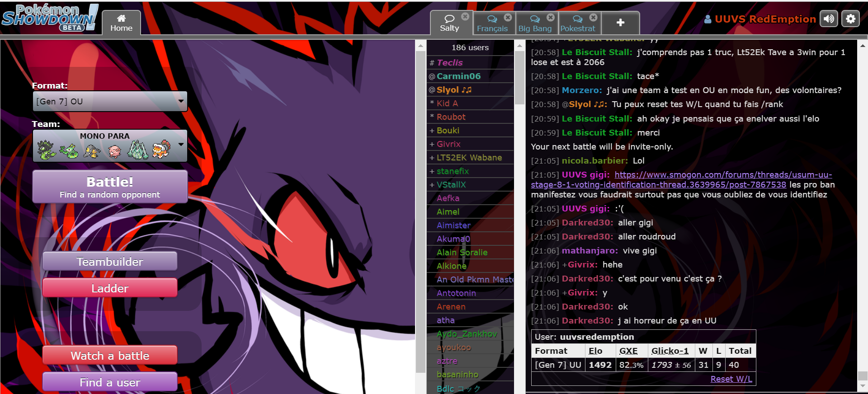Click mathanjaro's username in chat
The image size is (868, 394).
(x=590, y=250)
